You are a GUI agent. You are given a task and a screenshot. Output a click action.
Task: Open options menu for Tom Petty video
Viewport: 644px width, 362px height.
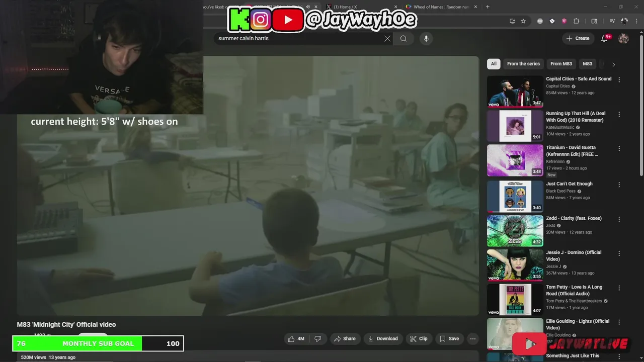619,288
